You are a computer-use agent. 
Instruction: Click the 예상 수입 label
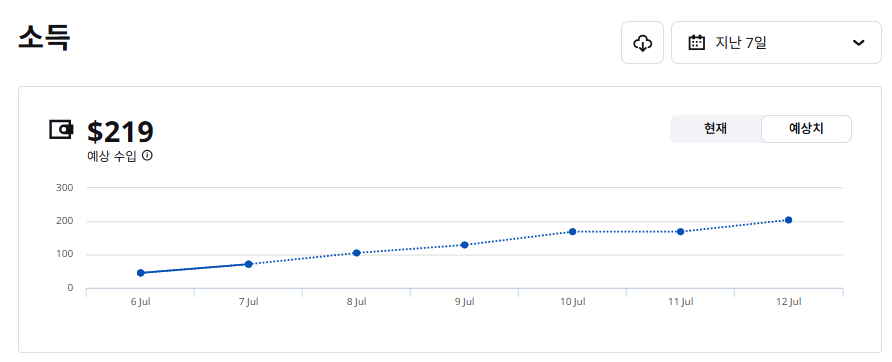pyautogui.click(x=112, y=156)
